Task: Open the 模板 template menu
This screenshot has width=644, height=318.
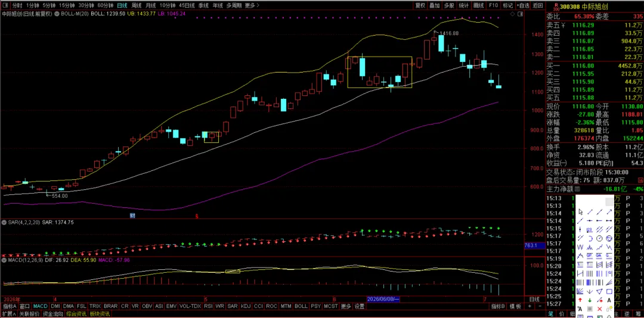Action: [x=515, y=306]
